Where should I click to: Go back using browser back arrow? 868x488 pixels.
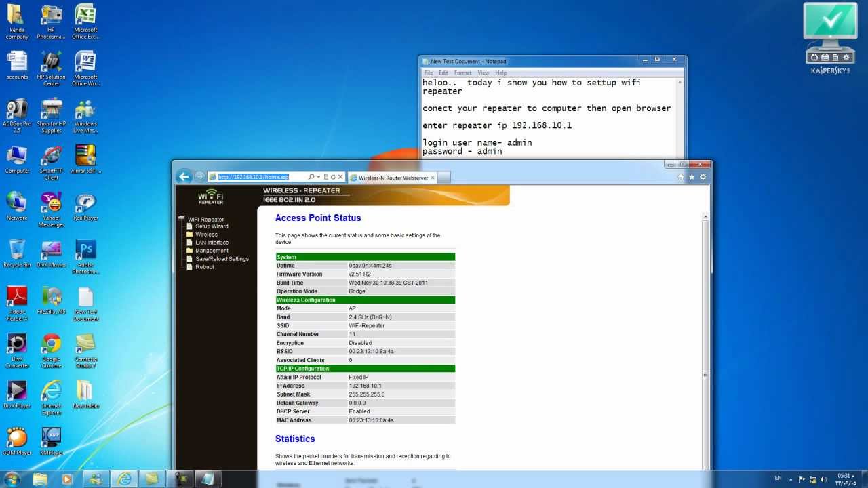coord(184,176)
